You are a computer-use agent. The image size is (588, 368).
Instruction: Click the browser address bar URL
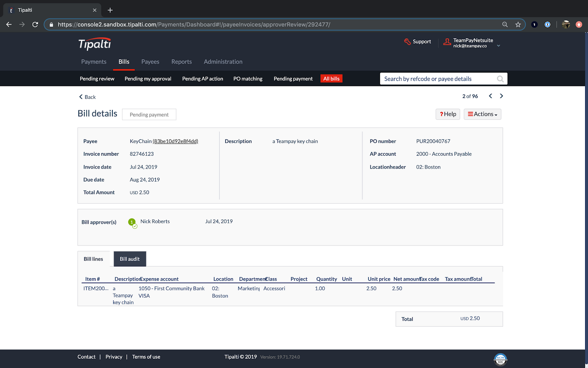194,25
